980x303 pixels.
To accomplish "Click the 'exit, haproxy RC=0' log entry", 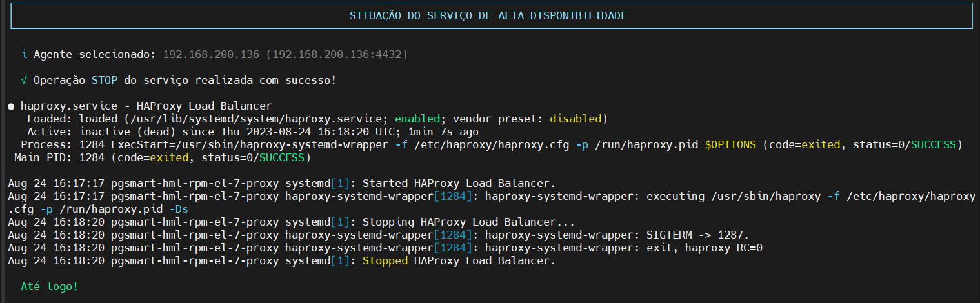I will click(705, 248).
